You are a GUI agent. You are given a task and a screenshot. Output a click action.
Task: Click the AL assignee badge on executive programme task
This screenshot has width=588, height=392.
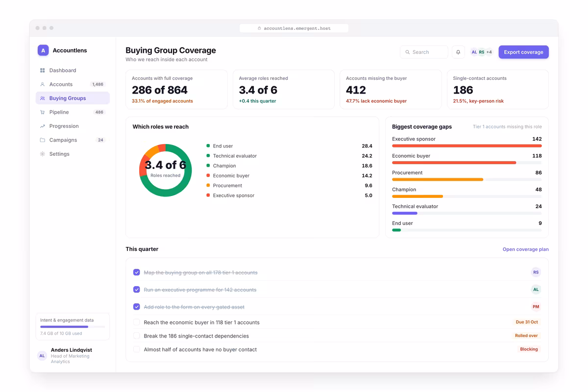click(x=536, y=290)
